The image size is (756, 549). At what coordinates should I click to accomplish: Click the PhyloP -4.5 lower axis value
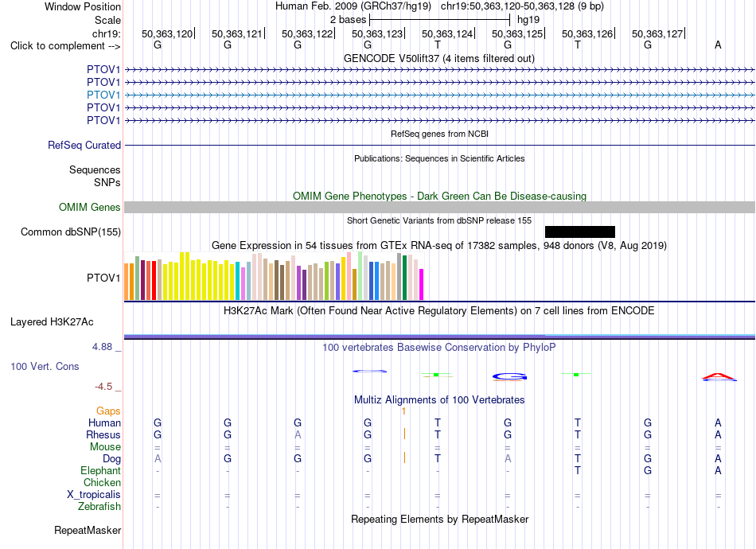[x=103, y=387]
